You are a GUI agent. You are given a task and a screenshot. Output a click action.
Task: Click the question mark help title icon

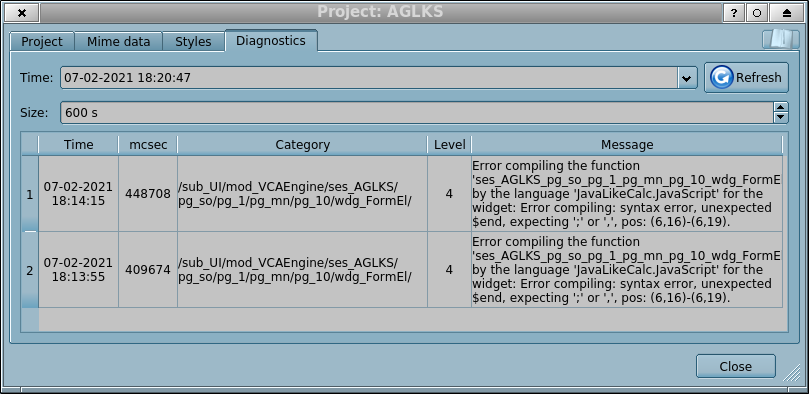[734, 13]
